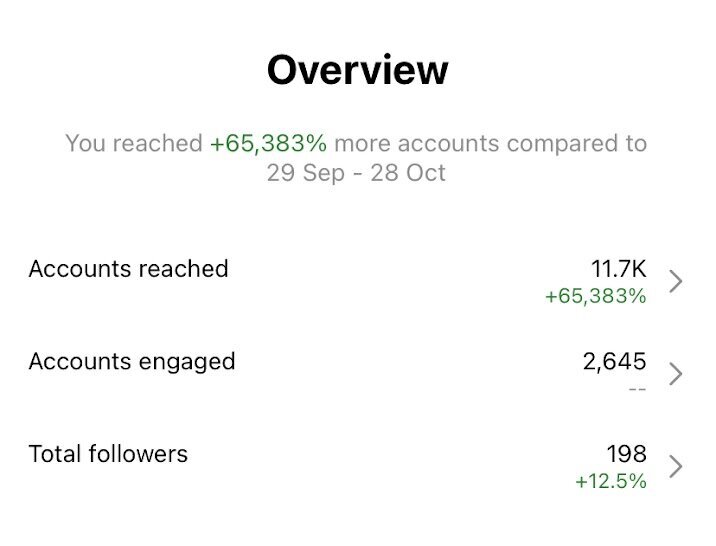Viewport: 716px width, 546px height.
Task: Click the double-dash under 2,645
Action: point(637,390)
